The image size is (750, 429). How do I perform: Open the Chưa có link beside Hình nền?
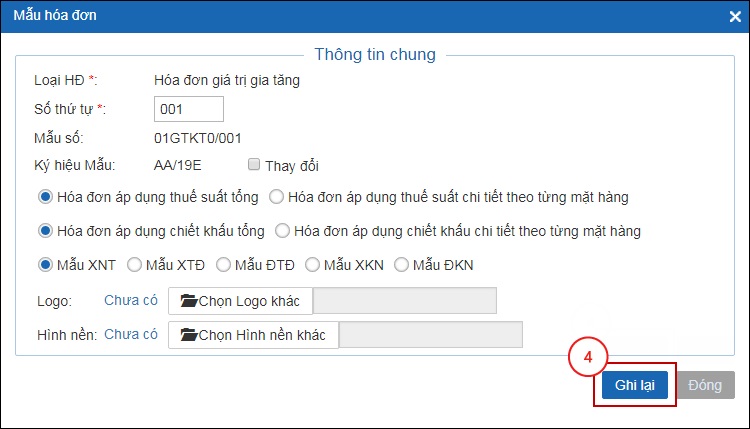point(131,334)
